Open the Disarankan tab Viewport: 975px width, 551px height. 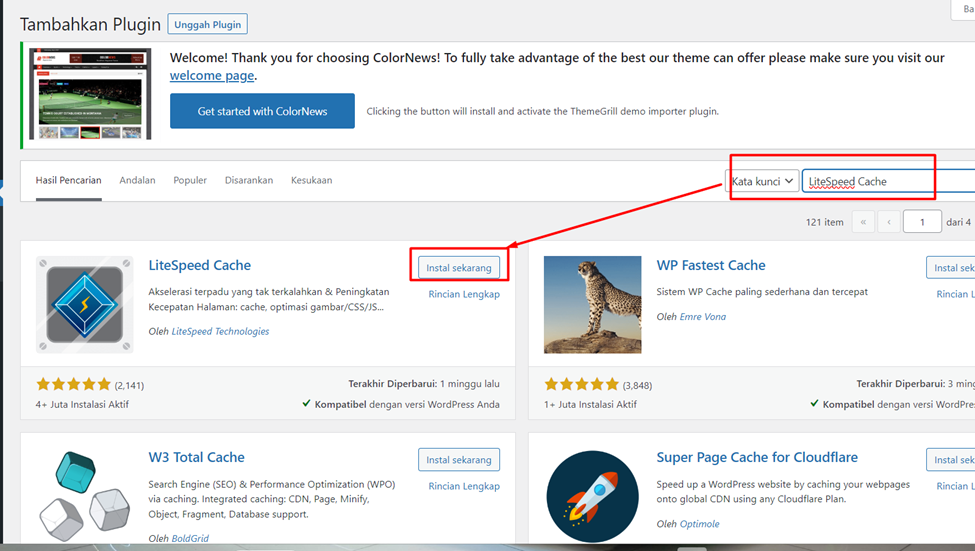pyautogui.click(x=249, y=180)
